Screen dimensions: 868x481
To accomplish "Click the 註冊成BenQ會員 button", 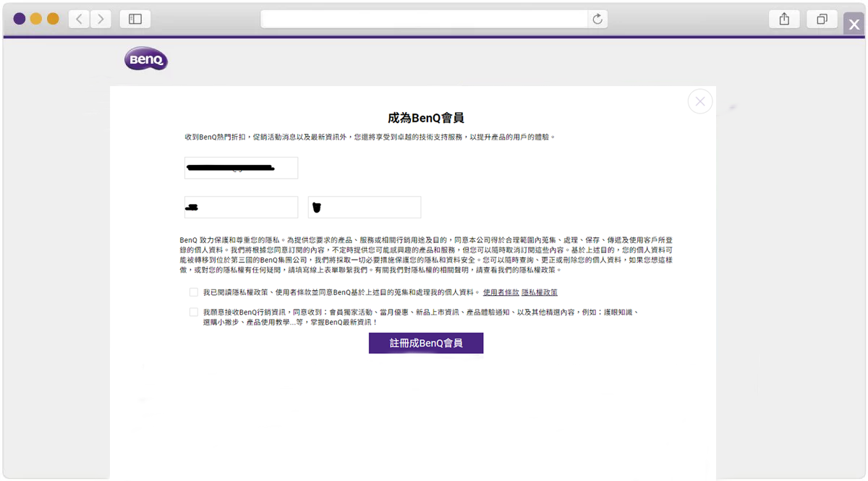I will [426, 343].
